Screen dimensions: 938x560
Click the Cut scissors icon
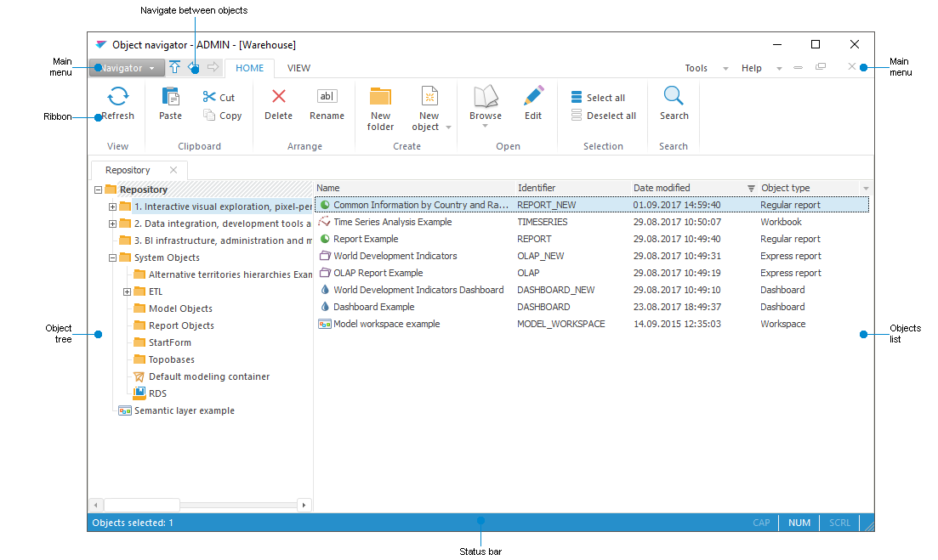coord(209,97)
